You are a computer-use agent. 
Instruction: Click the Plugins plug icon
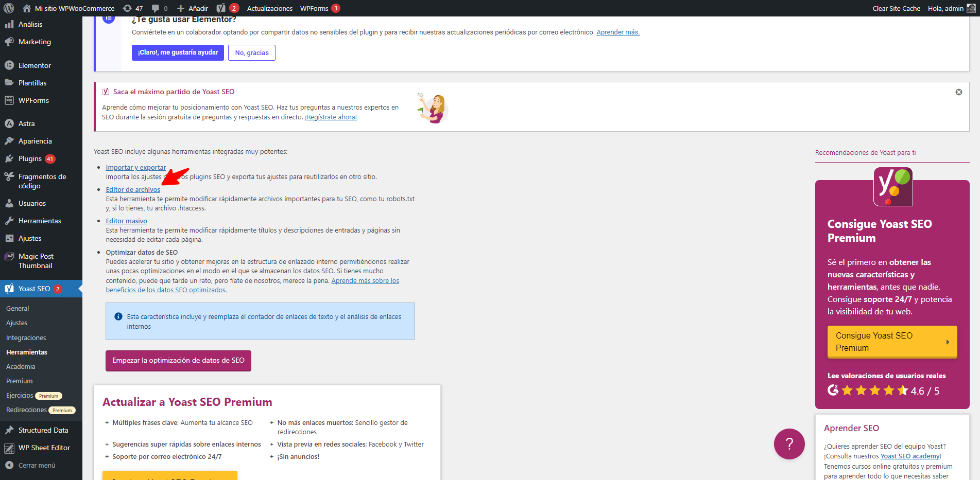(9, 158)
